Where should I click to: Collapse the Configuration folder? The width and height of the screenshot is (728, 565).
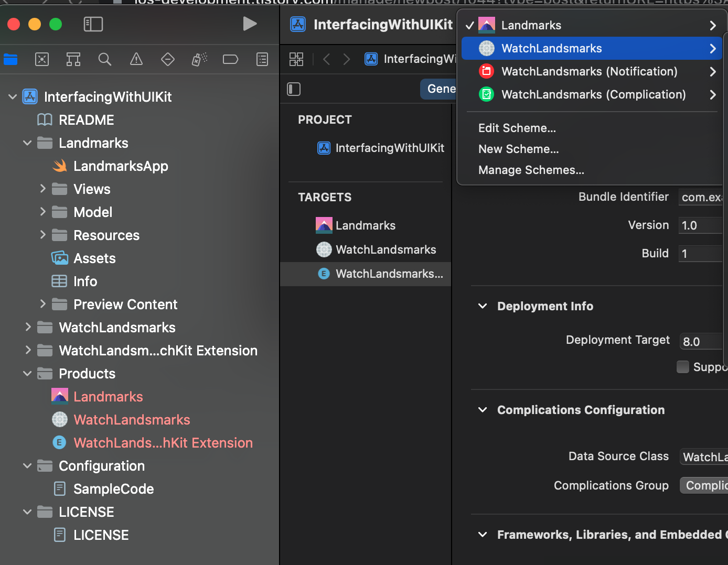pos(27,465)
